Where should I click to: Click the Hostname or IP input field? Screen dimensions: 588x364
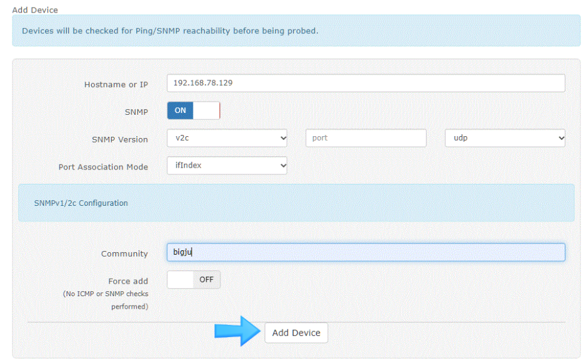366,83
